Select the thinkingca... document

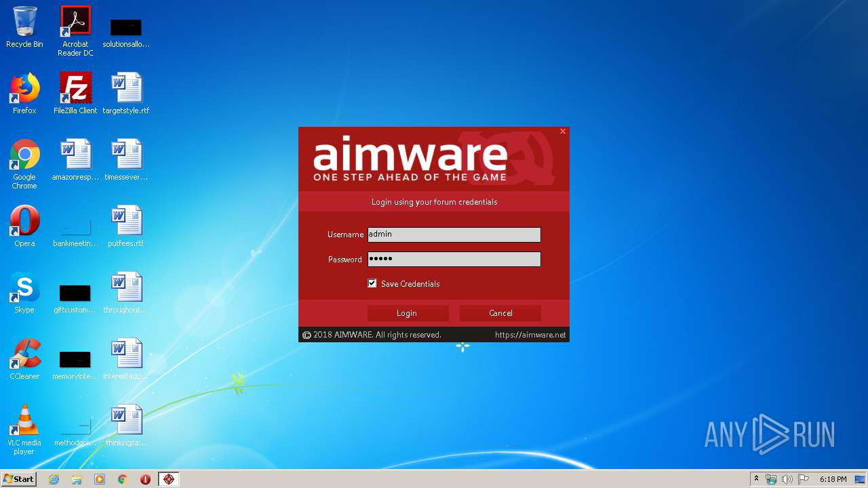click(x=126, y=426)
